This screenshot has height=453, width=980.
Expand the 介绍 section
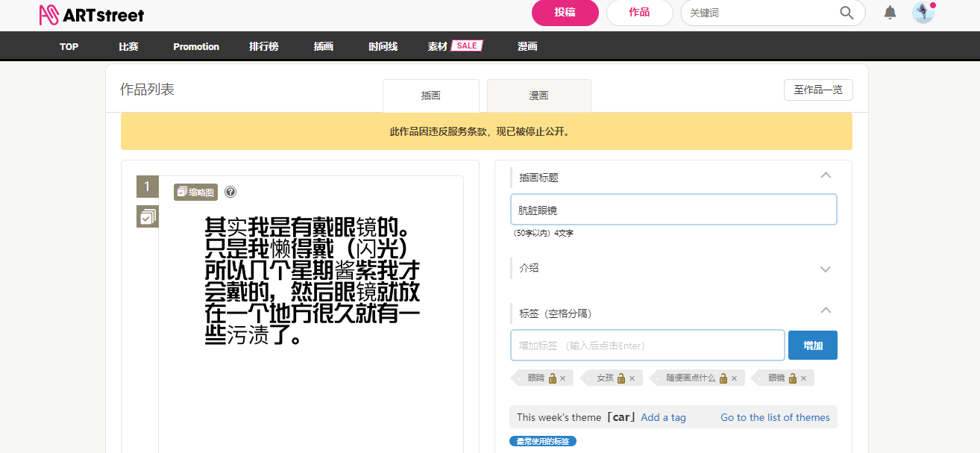(825, 269)
